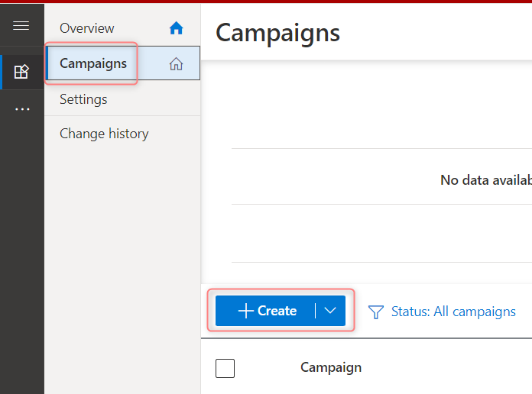This screenshot has height=394, width=532.
Task: Expand the Create button dropdown arrow
Action: [330, 311]
